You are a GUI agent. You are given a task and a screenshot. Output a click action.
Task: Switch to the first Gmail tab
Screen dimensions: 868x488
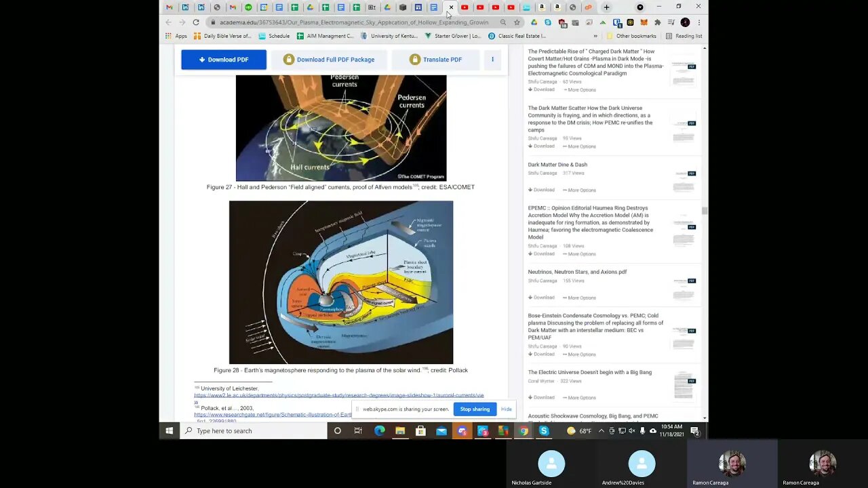(170, 7)
